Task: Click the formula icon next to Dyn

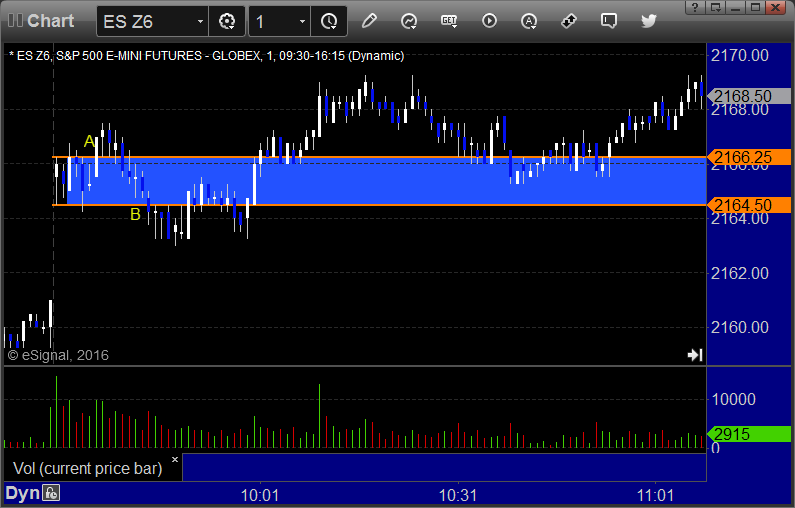Action: [x=51, y=493]
